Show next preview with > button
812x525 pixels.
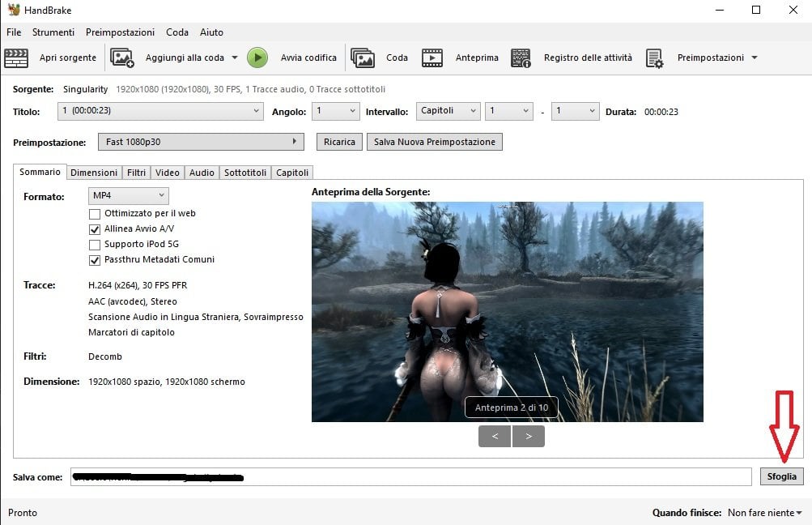[x=528, y=437]
